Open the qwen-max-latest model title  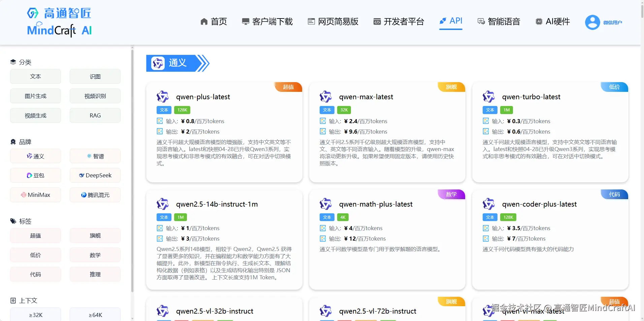[x=366, y=97]
